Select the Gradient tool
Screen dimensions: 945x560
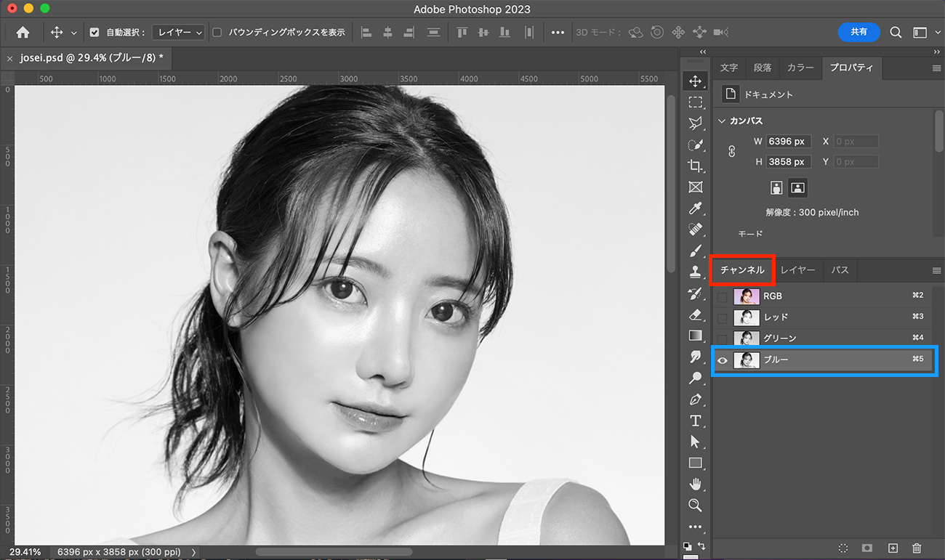click(696, 336)
